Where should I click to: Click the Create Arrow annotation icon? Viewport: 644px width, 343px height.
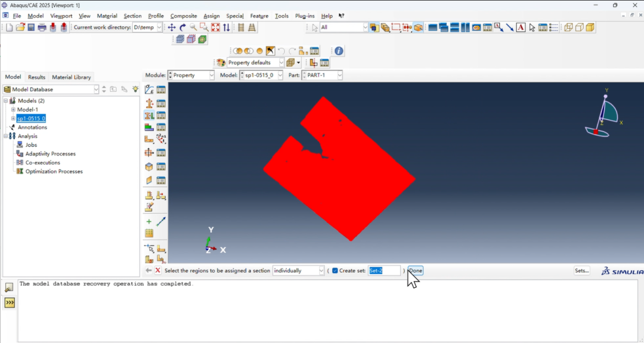(510, 27)
